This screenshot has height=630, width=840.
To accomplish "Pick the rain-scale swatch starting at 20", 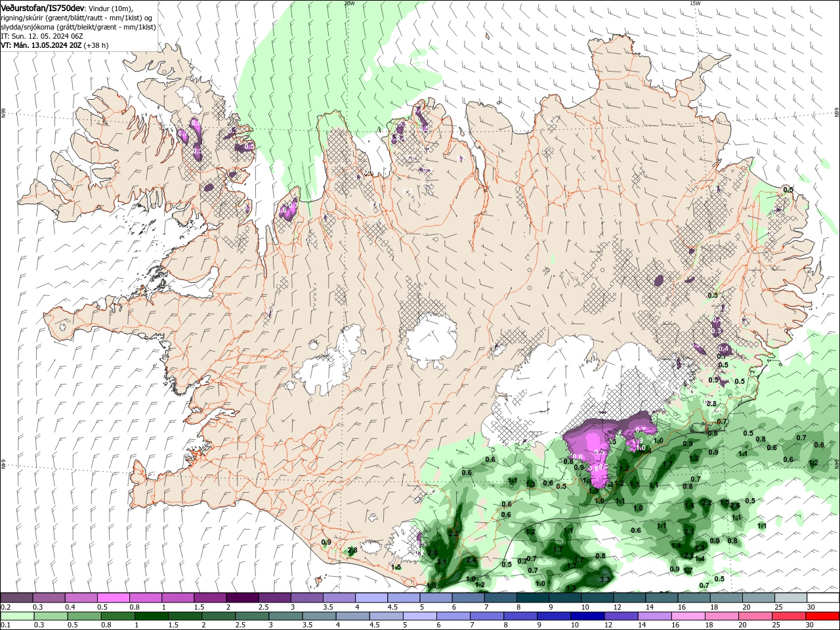I will tap(755, 616).
